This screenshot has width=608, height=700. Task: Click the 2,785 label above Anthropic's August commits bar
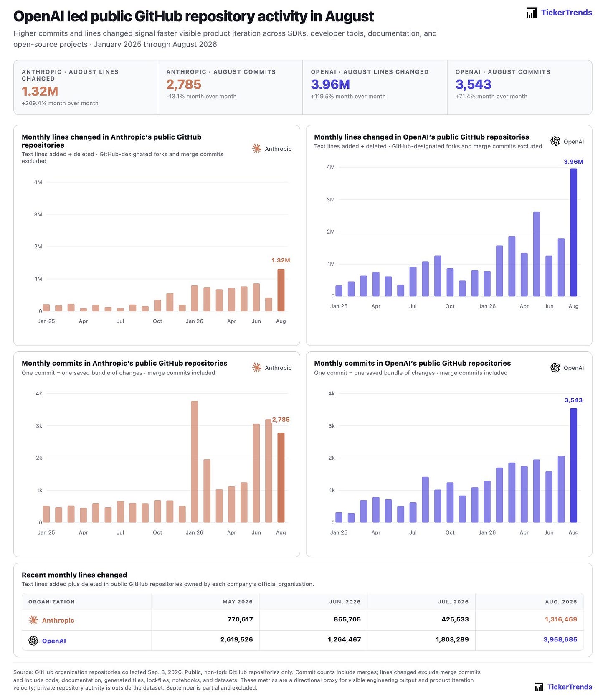(x=281, y=420)
